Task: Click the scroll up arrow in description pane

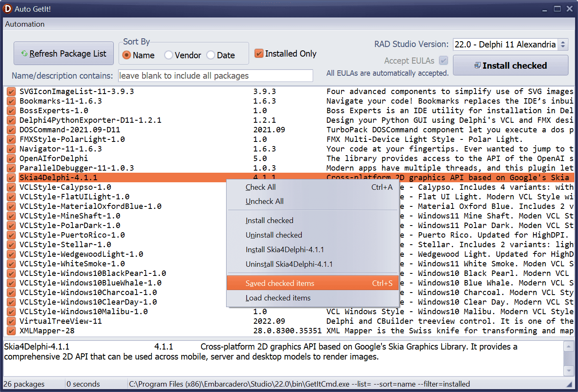Action: 568,346
